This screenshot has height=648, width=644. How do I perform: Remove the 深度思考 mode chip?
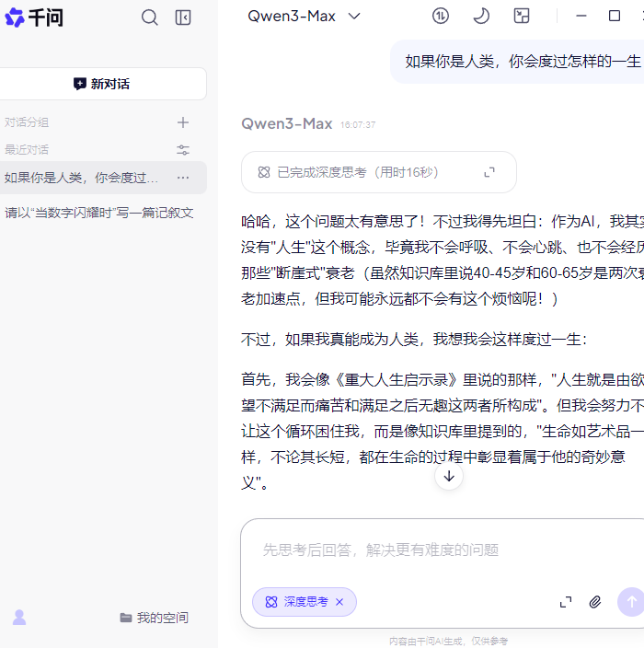(339, 602)
